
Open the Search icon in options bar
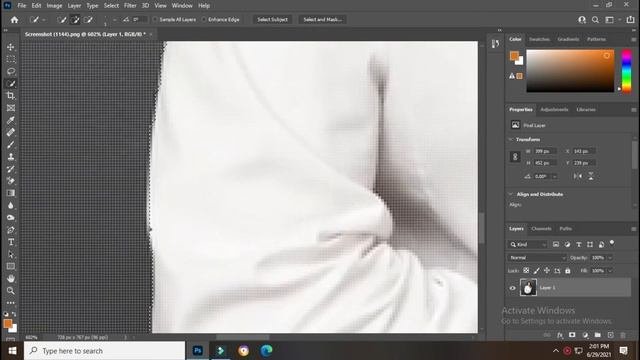point(596,20)
